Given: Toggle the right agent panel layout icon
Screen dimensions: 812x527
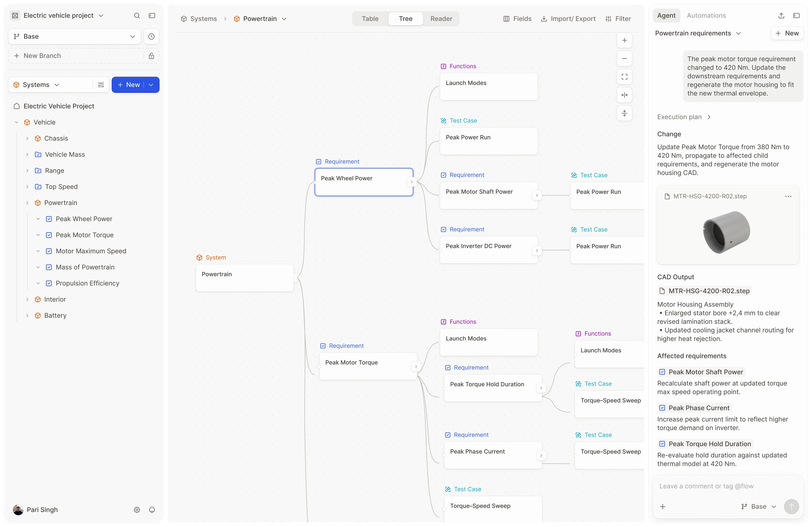Looking at the screenshot, I should pyautogui.click(x=796, y=16).
